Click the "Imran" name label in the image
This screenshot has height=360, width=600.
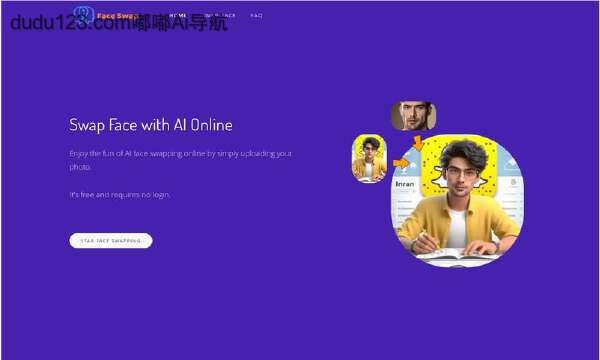tap(404, 184)
